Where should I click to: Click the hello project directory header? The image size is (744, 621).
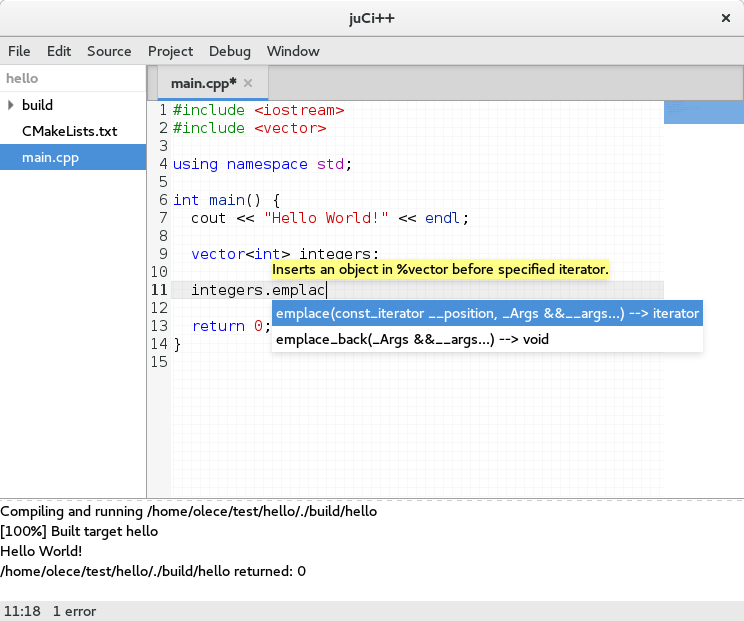point(21,78)
